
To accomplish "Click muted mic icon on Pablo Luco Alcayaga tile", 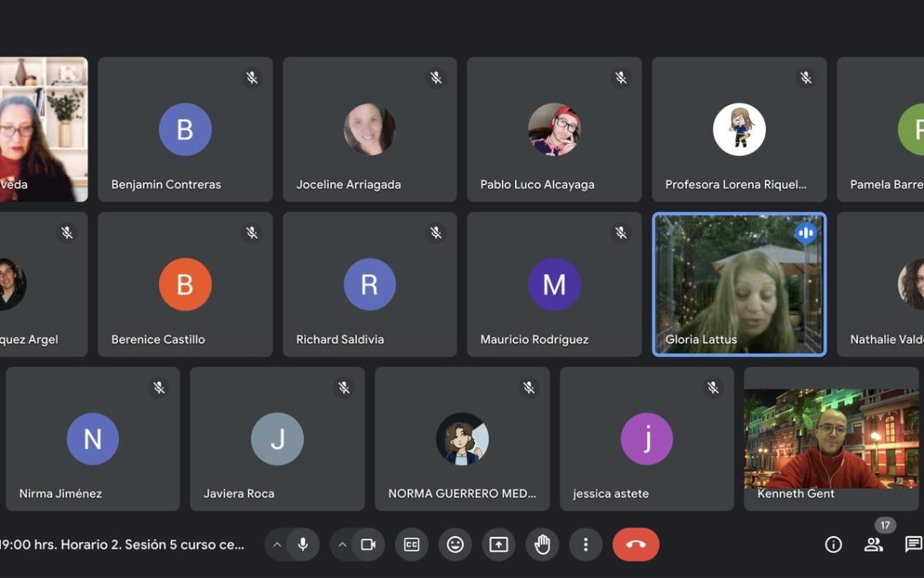I will point(620,77).
